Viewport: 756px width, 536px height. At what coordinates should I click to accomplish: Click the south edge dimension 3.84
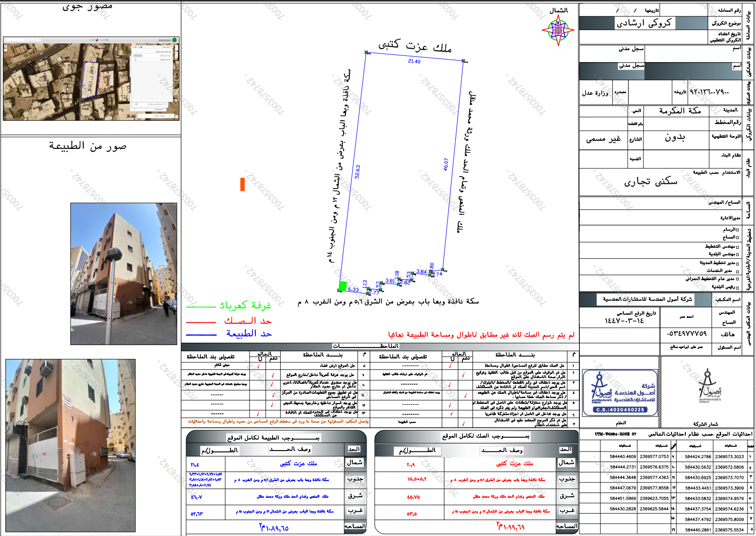(421, 272)
